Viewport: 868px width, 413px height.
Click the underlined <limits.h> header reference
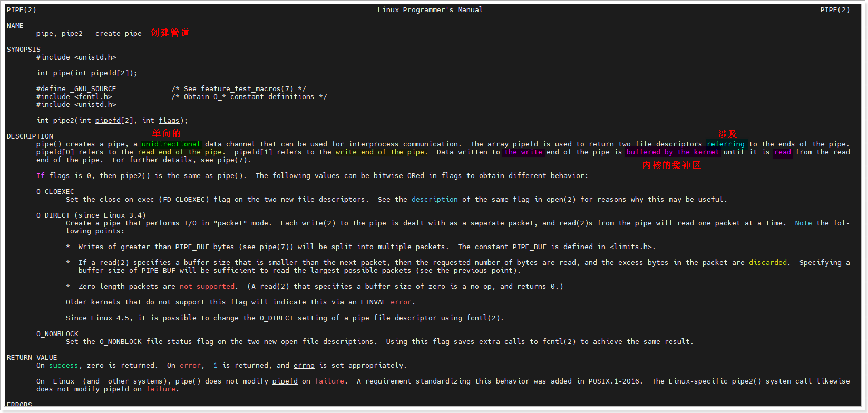[x=631, y=247]
